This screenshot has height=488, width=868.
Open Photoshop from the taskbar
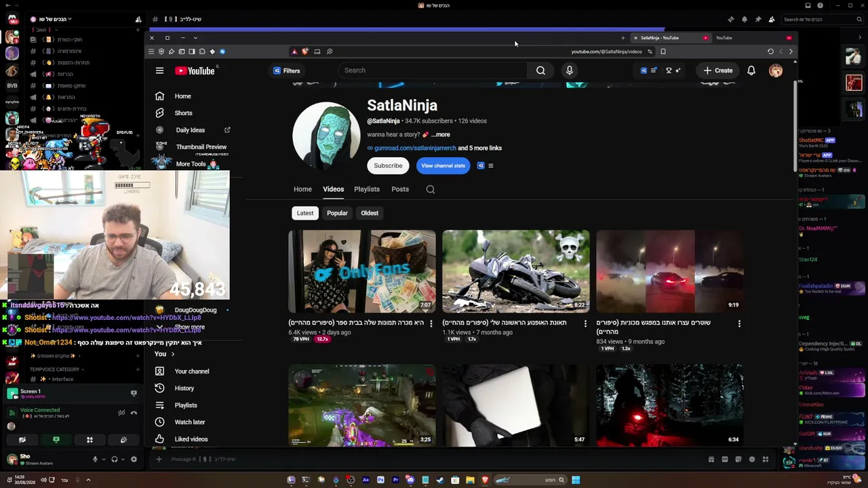tap(380, 480)
